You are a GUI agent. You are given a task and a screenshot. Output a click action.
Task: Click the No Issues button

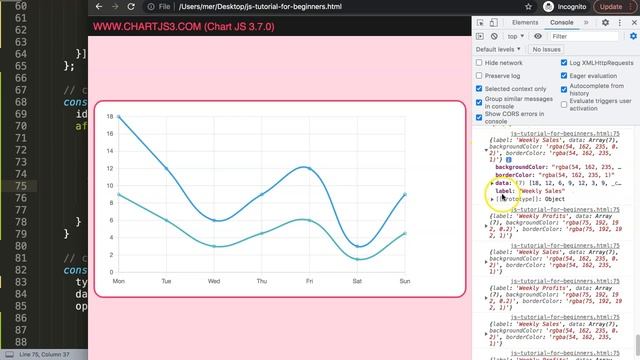tap(546, 49)
